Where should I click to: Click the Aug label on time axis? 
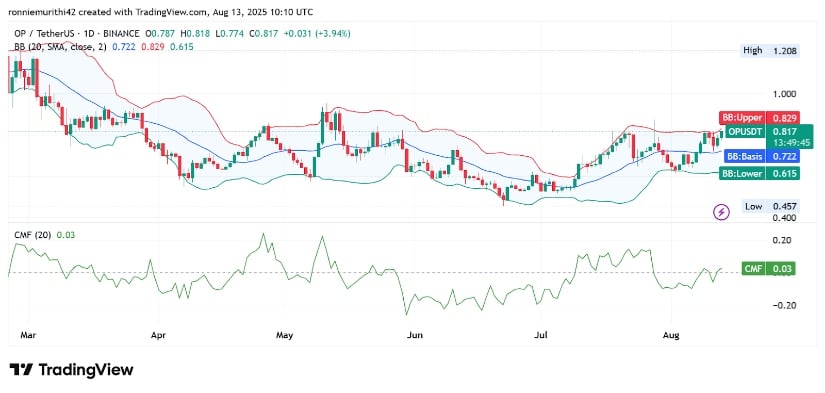[671, 335]
